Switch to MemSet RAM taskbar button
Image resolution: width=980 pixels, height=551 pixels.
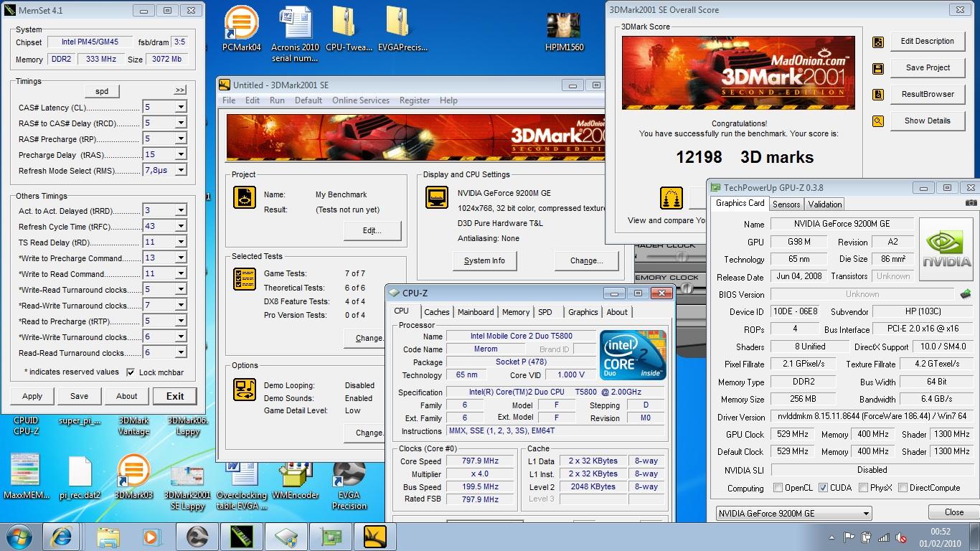point(241,537)
